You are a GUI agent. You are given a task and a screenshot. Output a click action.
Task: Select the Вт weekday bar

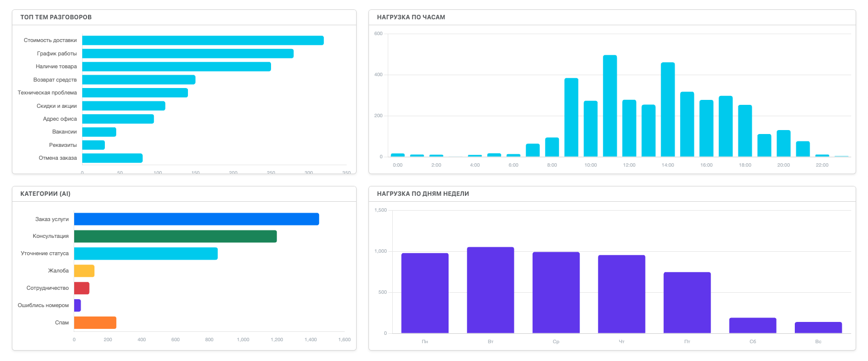point(490,290)
